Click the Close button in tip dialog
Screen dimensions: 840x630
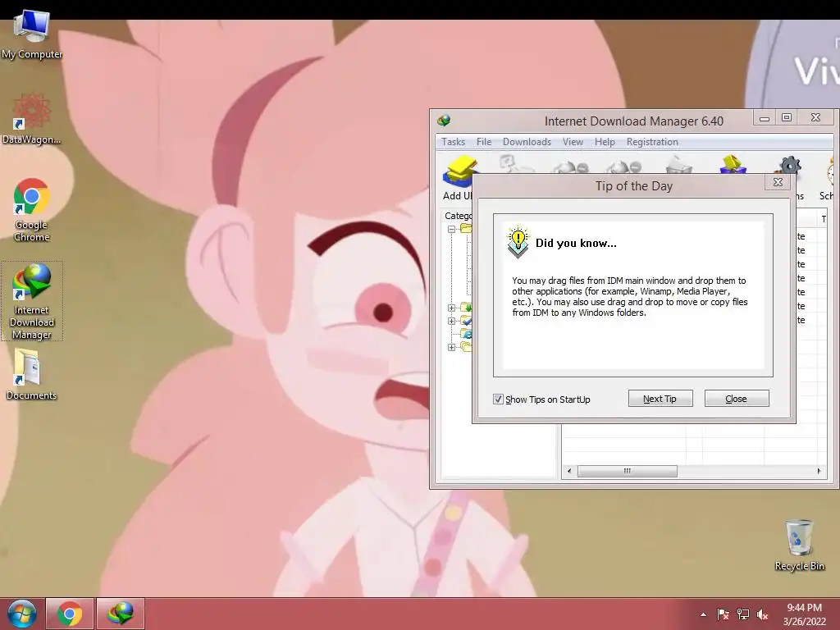click(736, 399)
